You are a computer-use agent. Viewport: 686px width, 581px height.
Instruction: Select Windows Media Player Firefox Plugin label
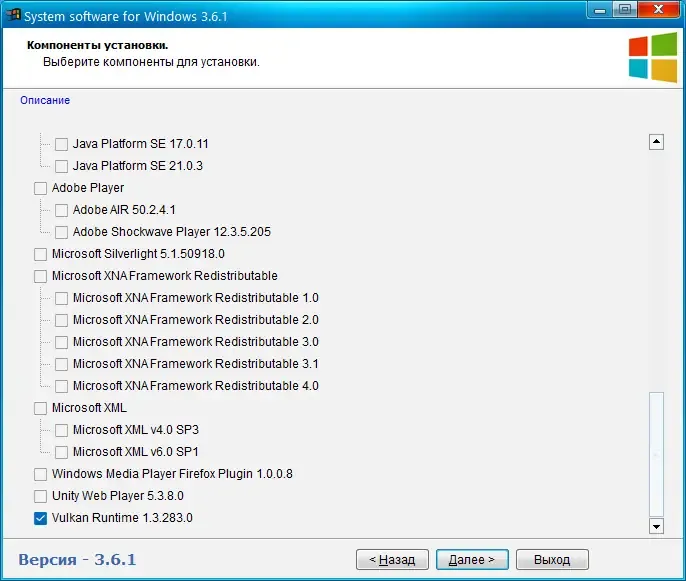pyautogui.click(x=172, y=474)
